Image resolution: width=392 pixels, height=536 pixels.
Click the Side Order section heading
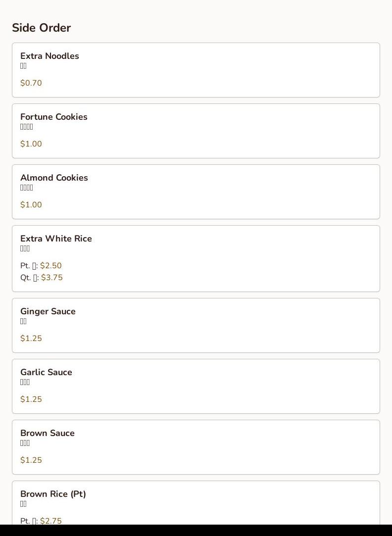pyautogui.click(x=42, y=28)
